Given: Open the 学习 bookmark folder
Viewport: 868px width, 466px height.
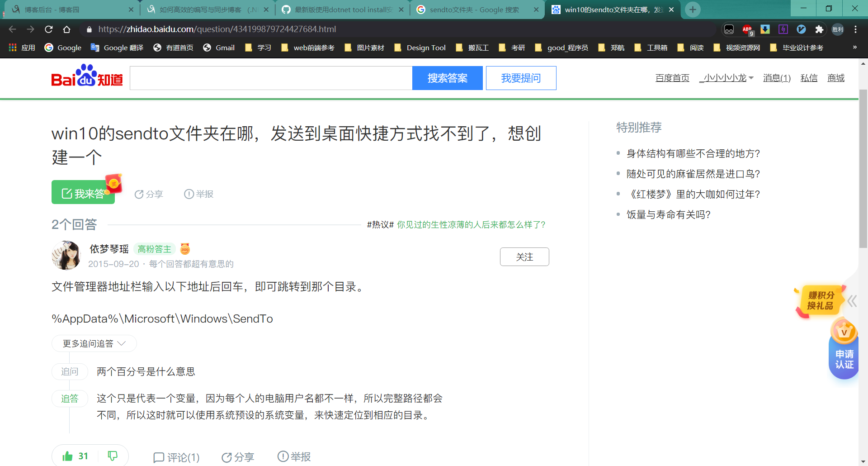Looking at the screenshot, I should 258,48.
